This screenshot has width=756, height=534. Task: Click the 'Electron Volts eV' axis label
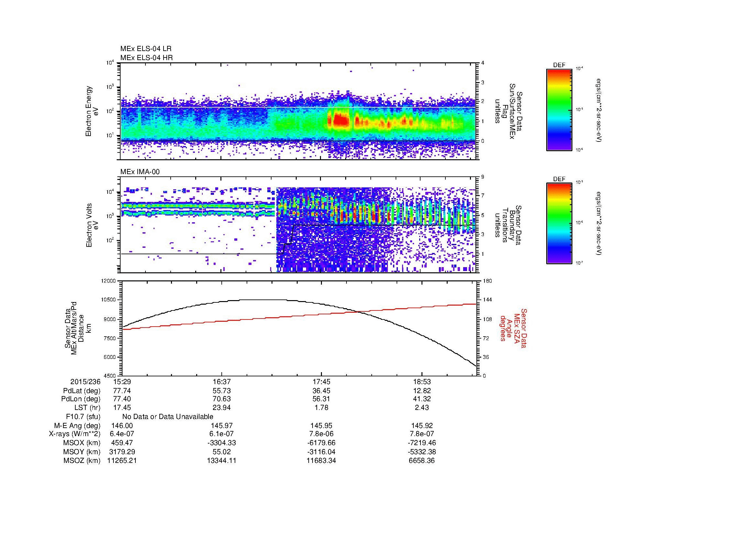(x=92, y=225)
